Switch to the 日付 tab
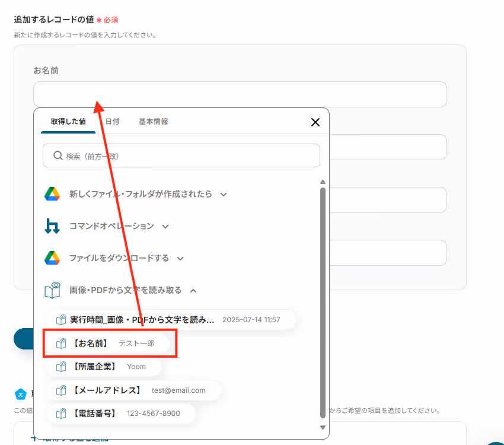 [113, 122]
